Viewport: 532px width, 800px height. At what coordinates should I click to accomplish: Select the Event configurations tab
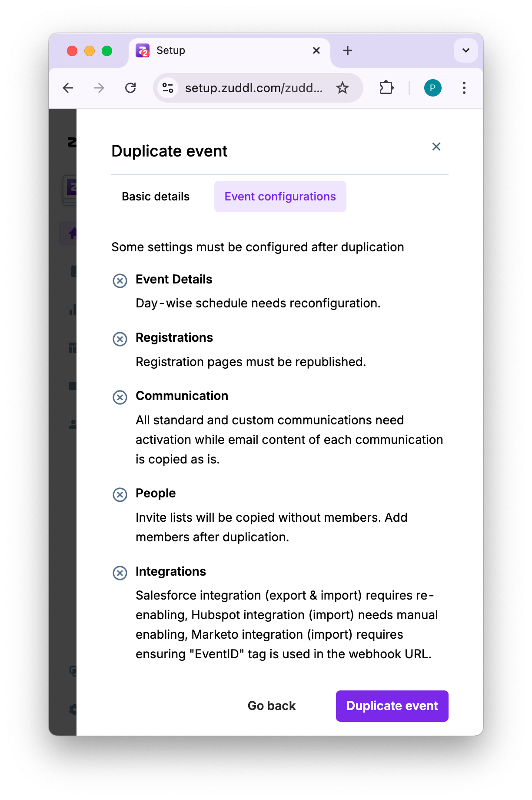pos(280,197)
